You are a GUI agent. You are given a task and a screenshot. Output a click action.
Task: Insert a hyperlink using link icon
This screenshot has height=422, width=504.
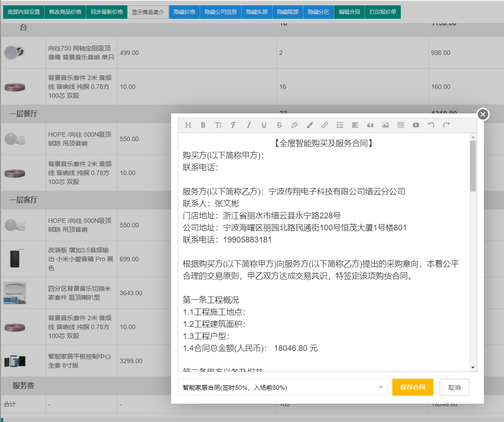pyautogui.click(x=325, y=125)
